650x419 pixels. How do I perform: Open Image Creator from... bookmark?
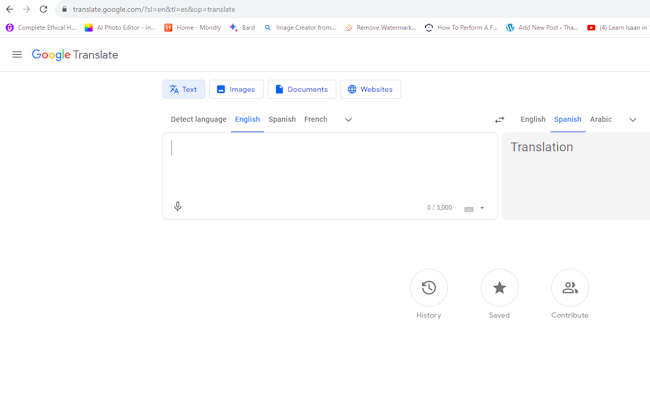300,28
